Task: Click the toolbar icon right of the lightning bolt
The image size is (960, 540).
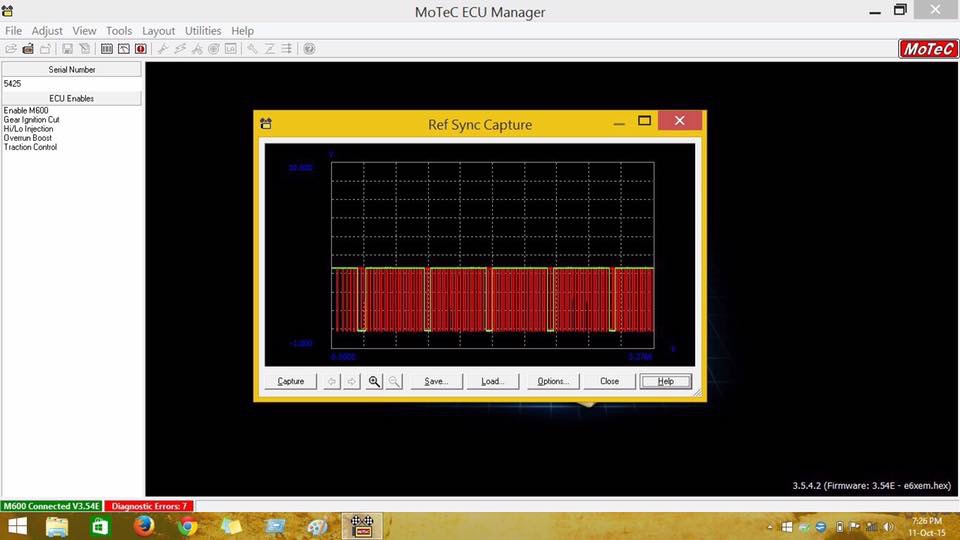Action: pos(197,49)
